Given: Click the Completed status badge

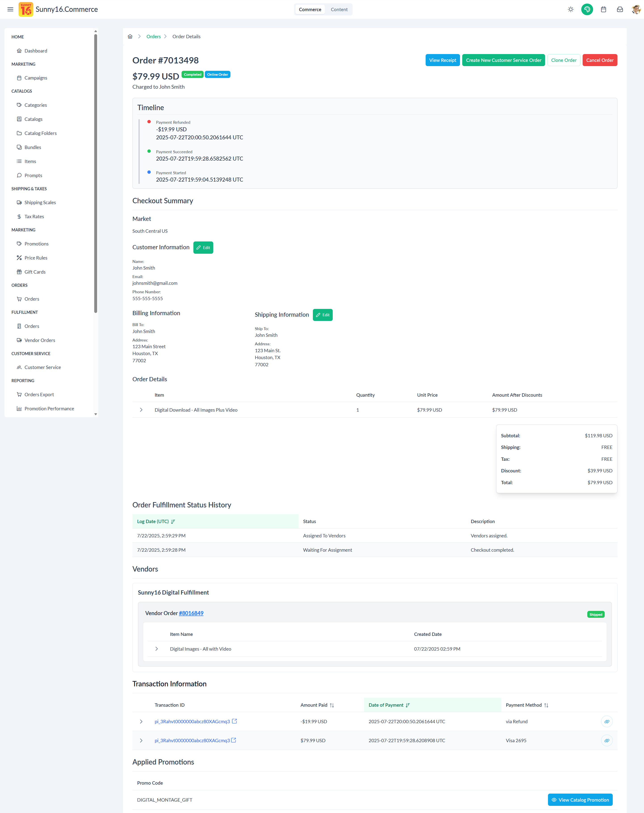Looking at the screenshot, I should point(192,75).
